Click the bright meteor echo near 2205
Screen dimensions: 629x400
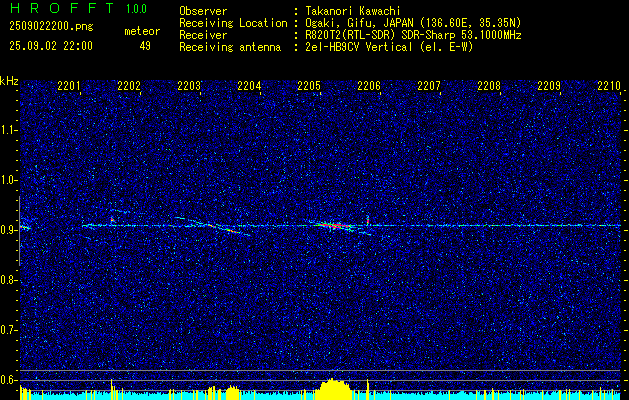pos(332,225)
